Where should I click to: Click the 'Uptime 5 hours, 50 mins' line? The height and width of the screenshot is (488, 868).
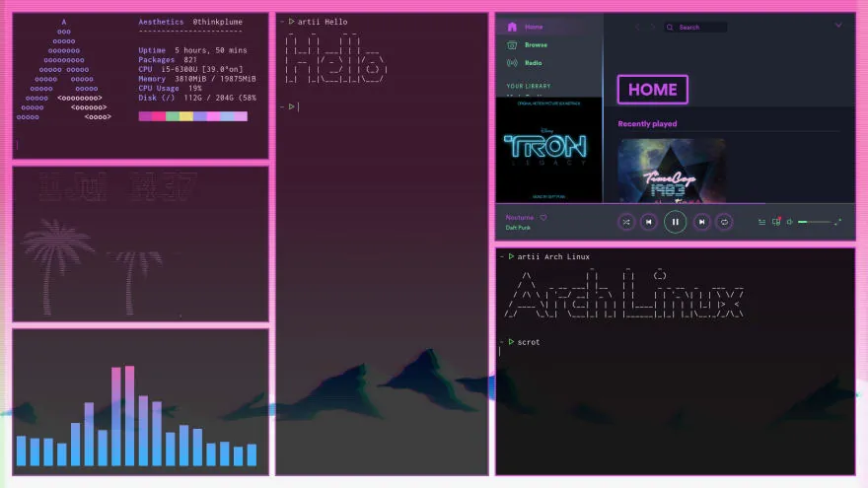click(x=192, y=50)
